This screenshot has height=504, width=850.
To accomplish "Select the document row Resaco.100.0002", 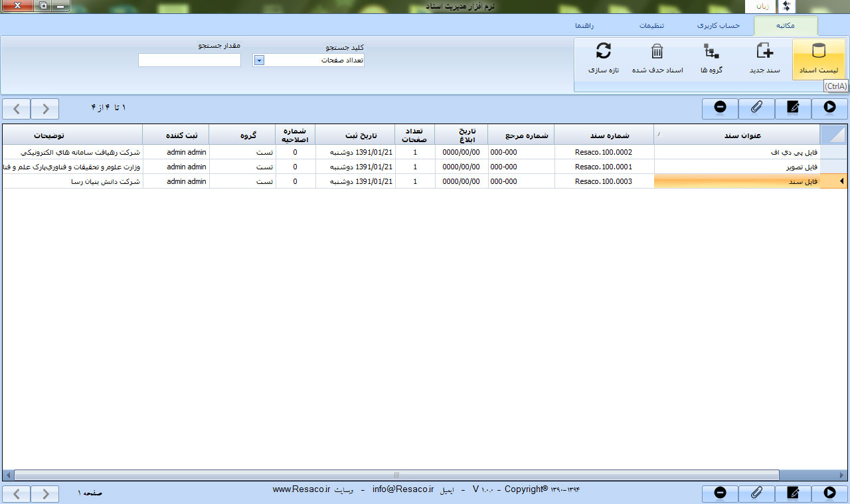I will coord(603,152).
